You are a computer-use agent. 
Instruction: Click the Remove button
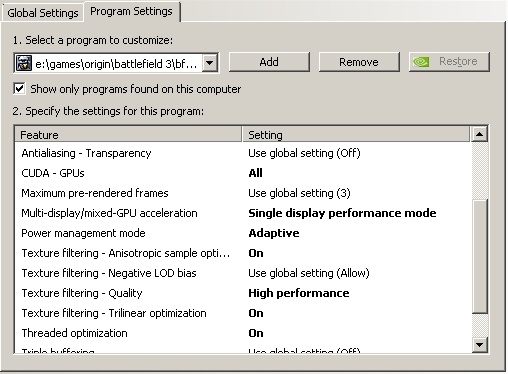359,62
